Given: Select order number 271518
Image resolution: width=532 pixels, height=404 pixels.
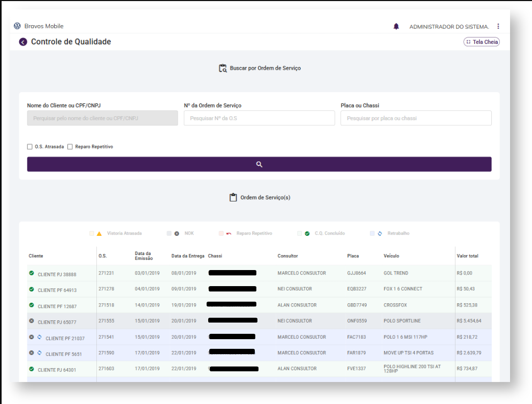Looking at the screenshot, I should [x=106, y=305].
